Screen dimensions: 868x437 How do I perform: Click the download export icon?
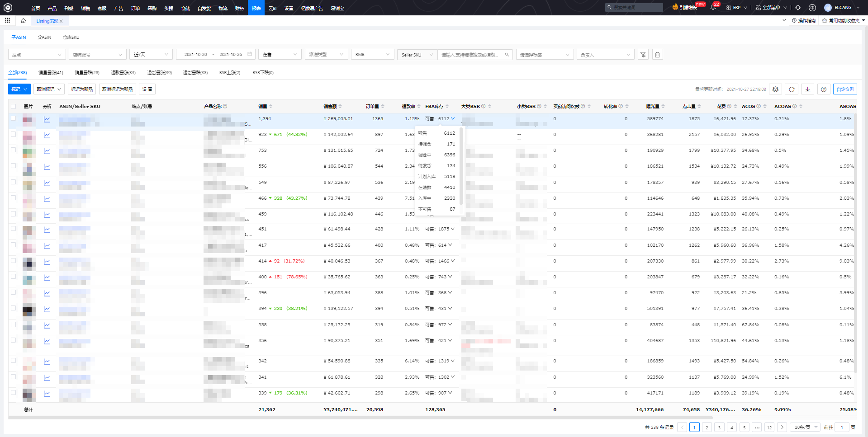(807, 89)
